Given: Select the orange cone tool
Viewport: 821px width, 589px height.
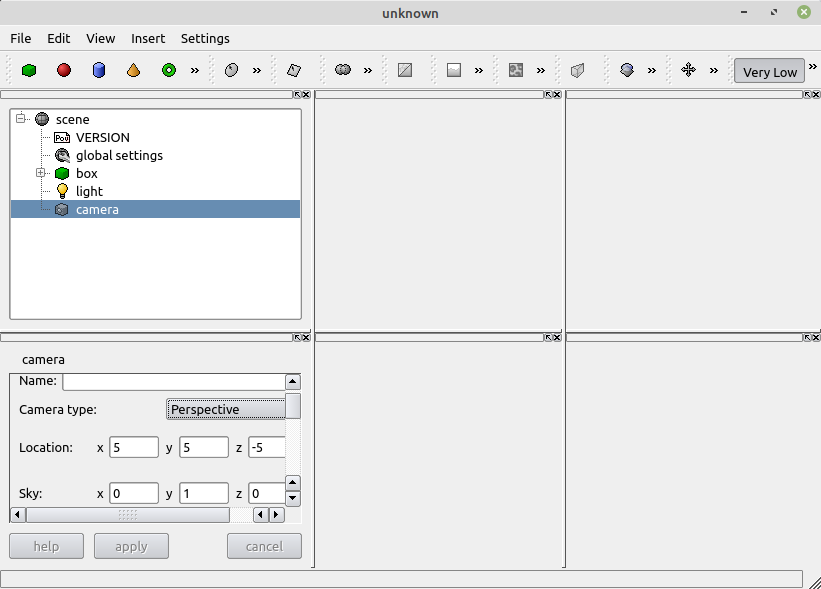Looking at the screenshot, I should point(133,70).
